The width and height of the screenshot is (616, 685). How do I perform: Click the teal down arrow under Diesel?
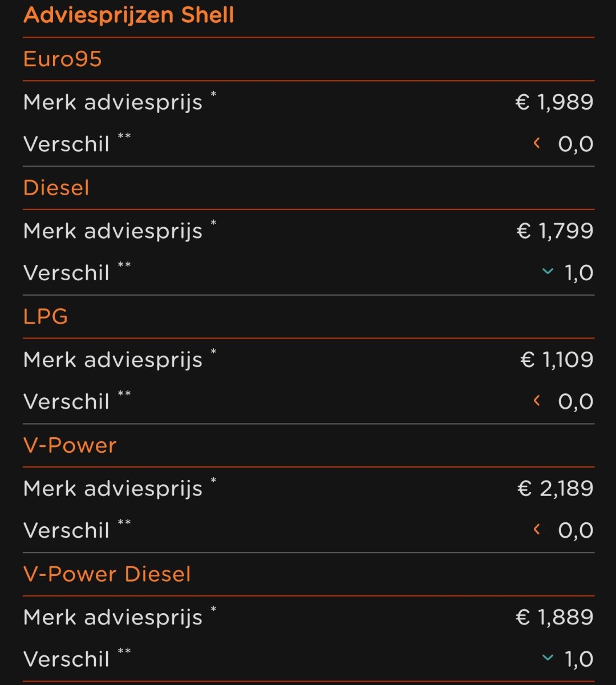(548, 272)
